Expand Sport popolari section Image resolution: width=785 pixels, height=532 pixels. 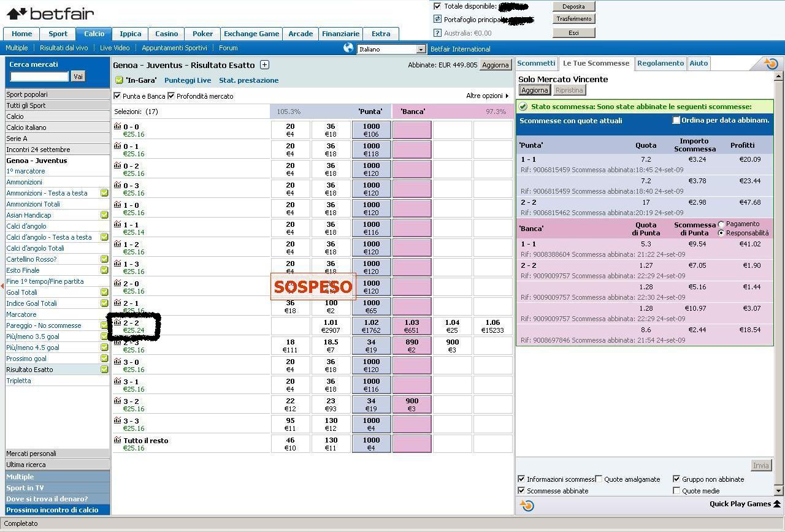point(57,94)
